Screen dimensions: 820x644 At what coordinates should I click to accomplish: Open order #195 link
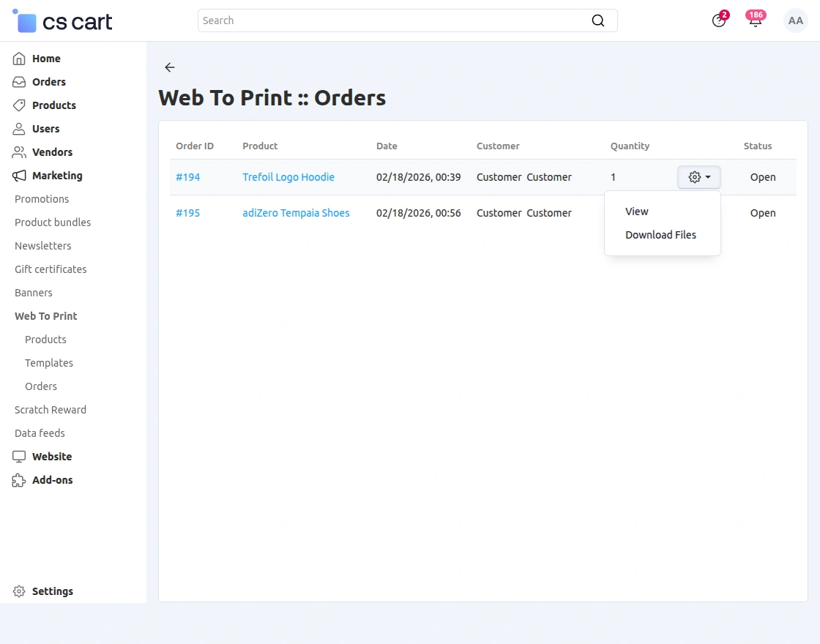click(x=188, y=213)
